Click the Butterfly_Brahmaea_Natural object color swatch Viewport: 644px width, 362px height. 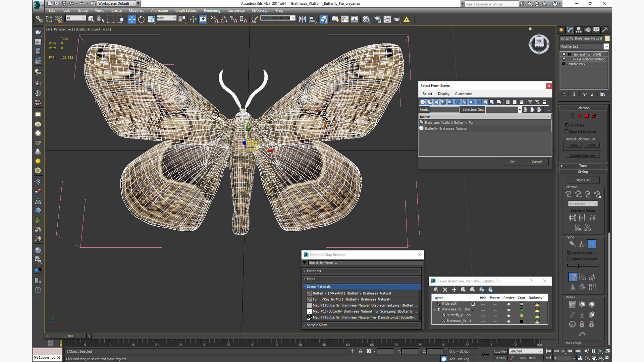click(x=607, y=39)
